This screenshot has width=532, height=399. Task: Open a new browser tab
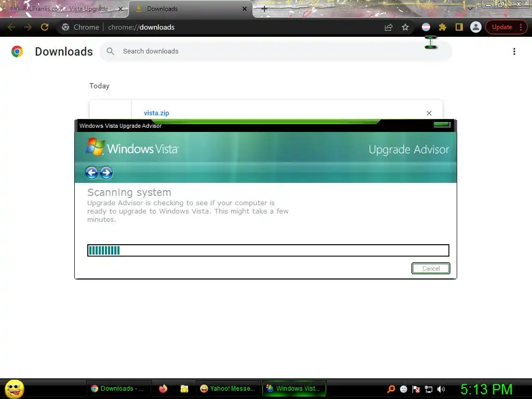[x=264, y=9]
